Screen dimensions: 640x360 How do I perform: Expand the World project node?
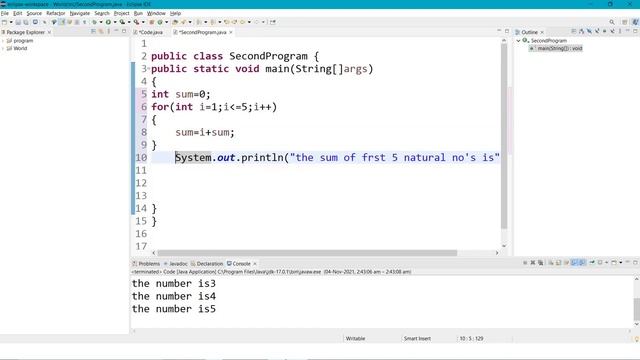(x=3, y=48)
